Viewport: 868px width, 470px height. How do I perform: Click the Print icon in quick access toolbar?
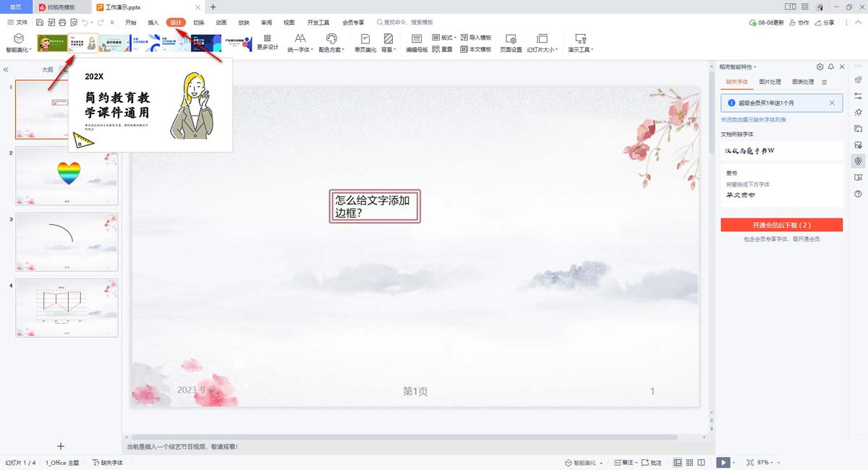point(62,22)
